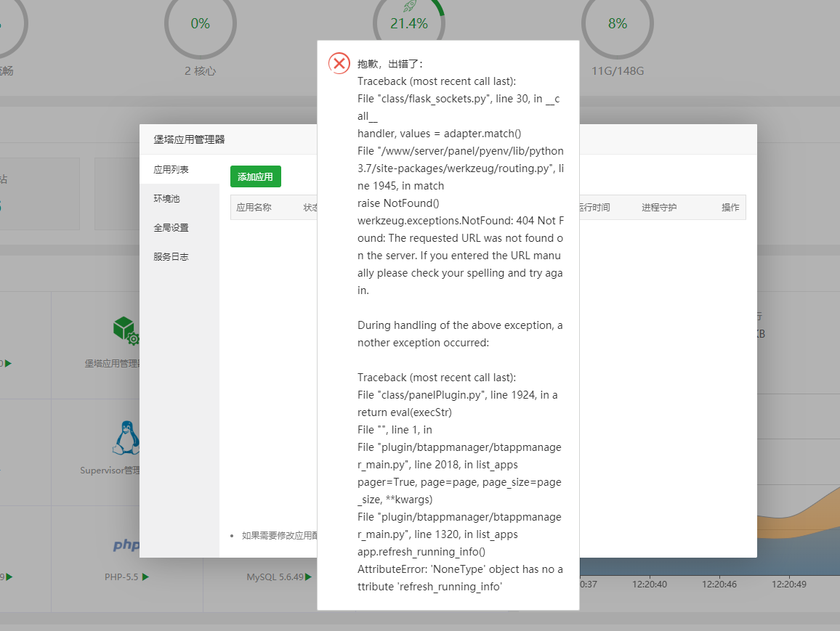Click the 'raise NotFound()' traceback line
The image size is (840, 631).
pyautogui.click(x=398, y=203)
